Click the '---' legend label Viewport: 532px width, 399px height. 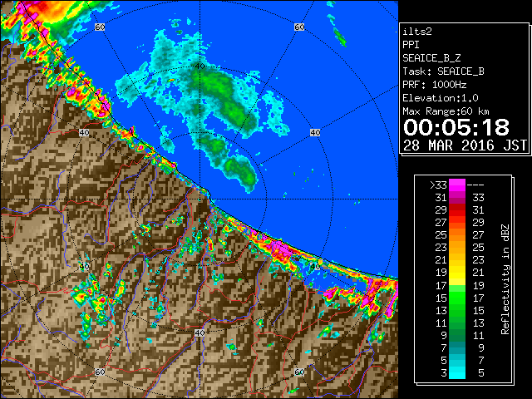tap(475, 185)
